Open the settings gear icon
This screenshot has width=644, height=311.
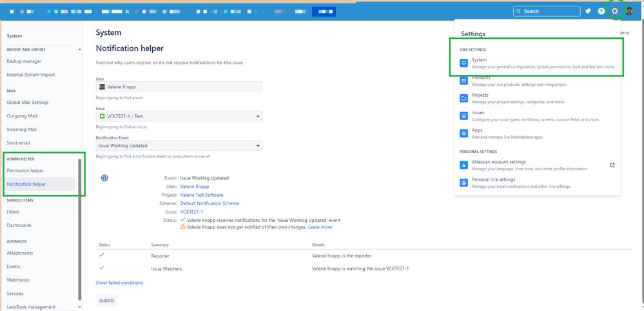[614, 11]
